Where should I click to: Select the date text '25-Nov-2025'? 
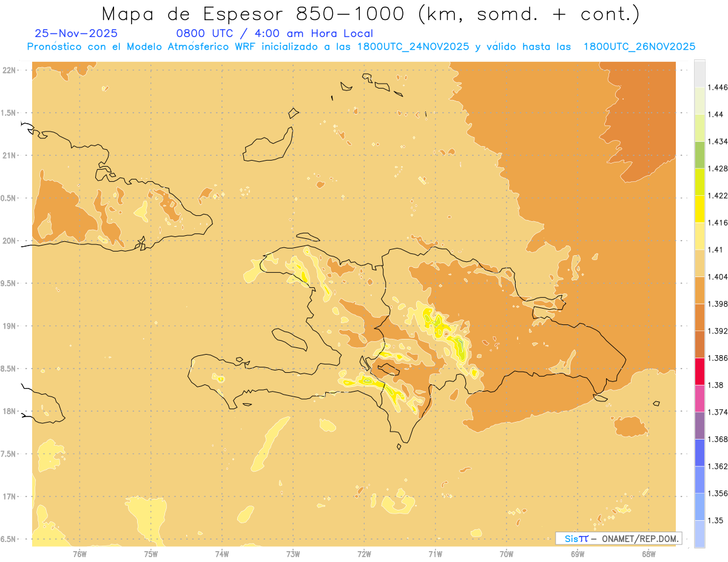76,33
